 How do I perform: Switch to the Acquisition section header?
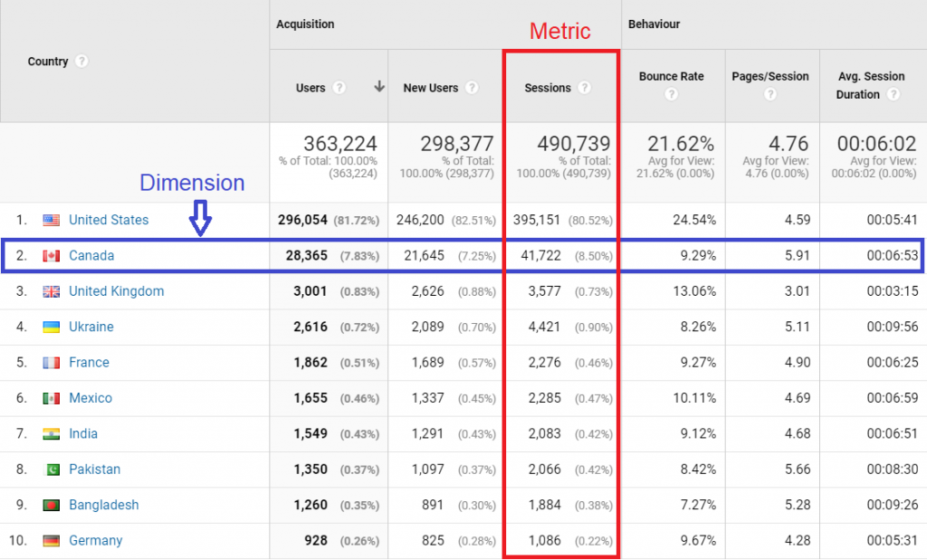click(305, 24)
